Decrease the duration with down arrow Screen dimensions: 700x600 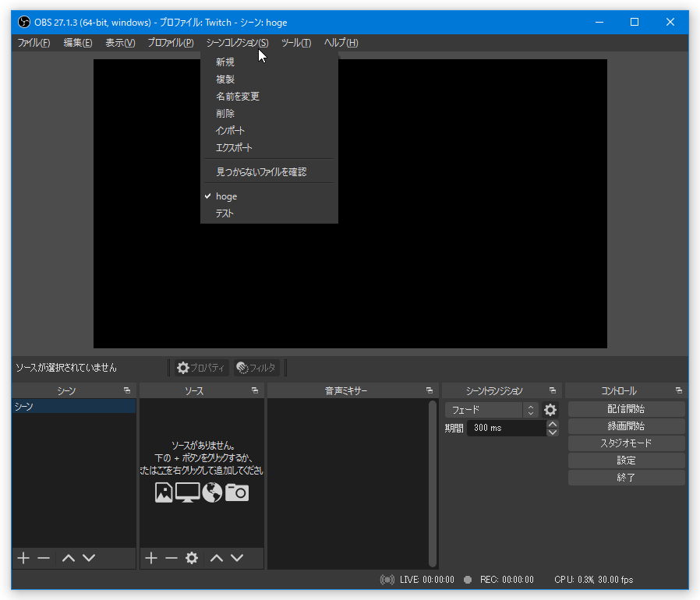pos(553,432)
